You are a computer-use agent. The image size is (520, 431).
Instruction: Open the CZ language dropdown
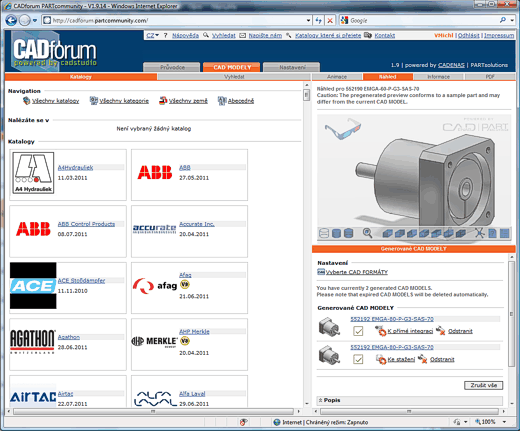(x=153, y=35)
